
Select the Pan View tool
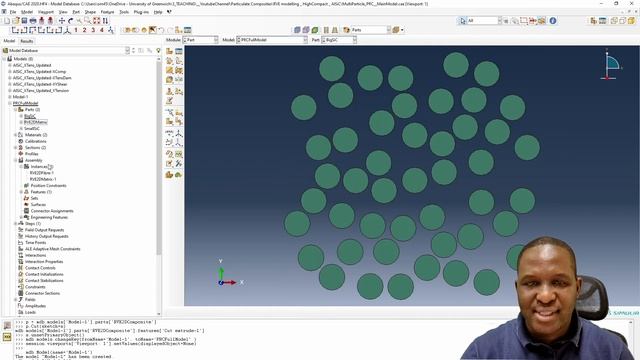coord(62,20)
